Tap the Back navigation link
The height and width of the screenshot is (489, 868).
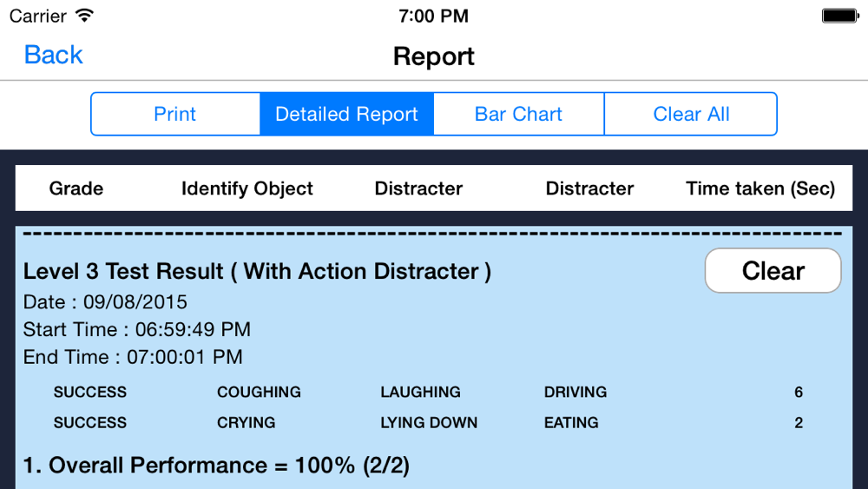[x=53, y=55]
